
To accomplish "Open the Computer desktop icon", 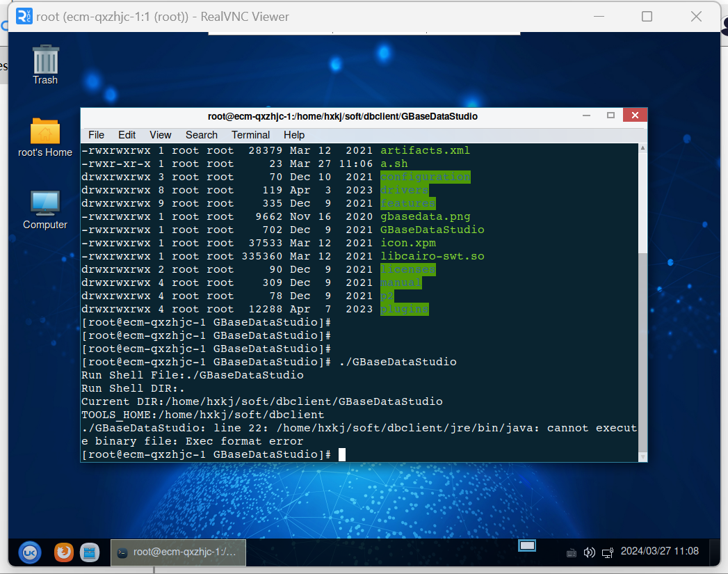I will 45,210.
